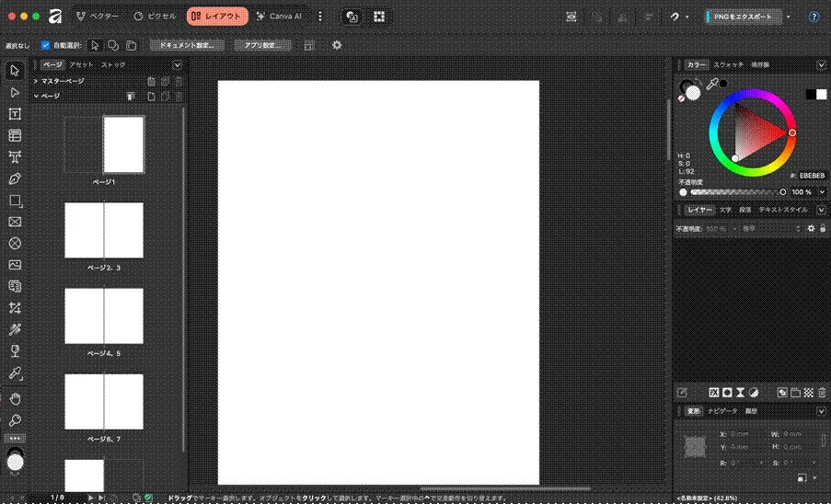The width and height of the screenshot is (831, 504).
Task: Delete layer with Layers panel trash icon
Action: [x=822, y=393]
